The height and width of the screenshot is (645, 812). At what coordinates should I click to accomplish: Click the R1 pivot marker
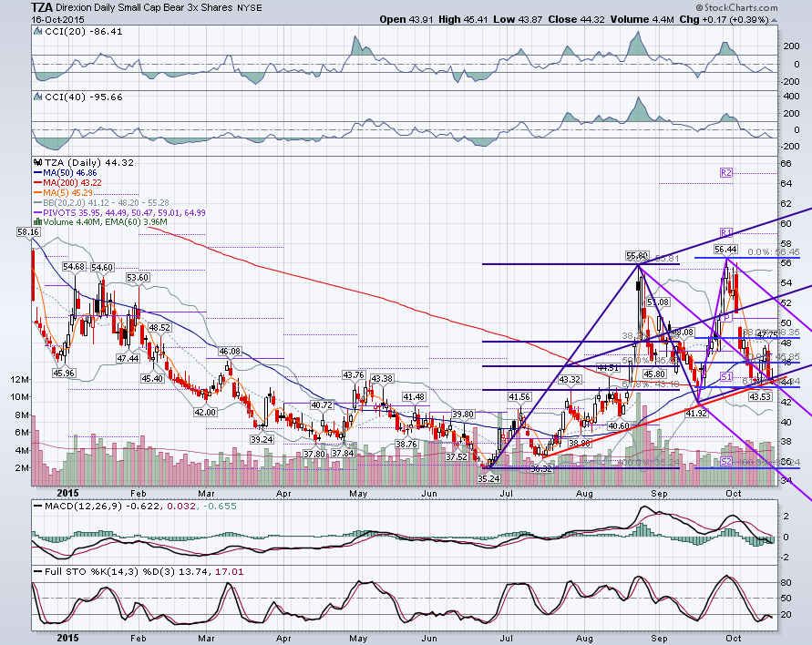tap(726, 233)
